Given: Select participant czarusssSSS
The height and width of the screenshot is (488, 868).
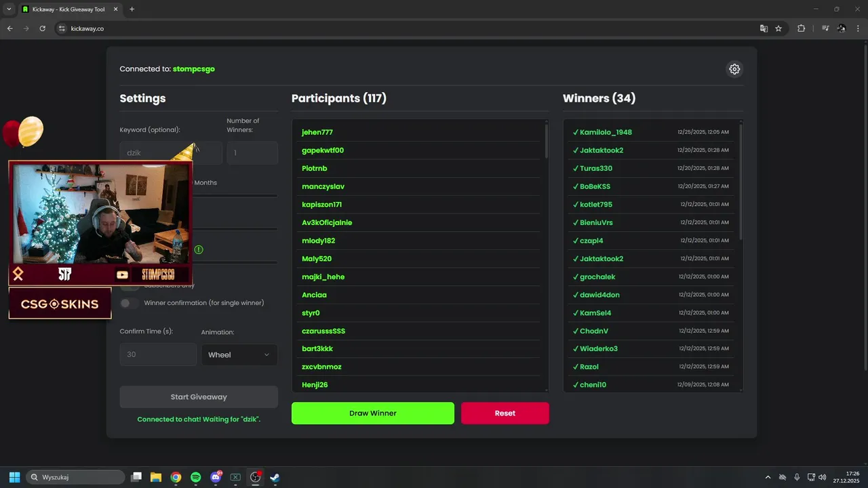Looking at the screenshot, I should tap(323, 331).
